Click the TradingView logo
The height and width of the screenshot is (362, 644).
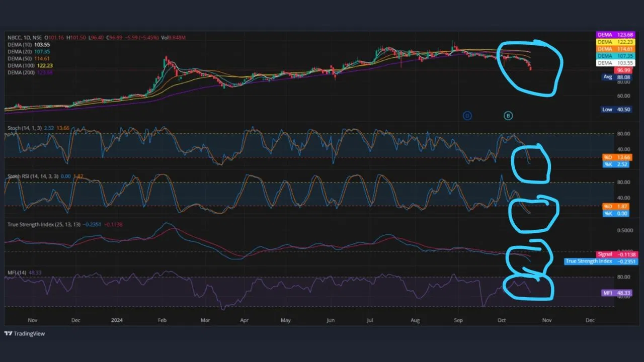[x=25, y=333]
